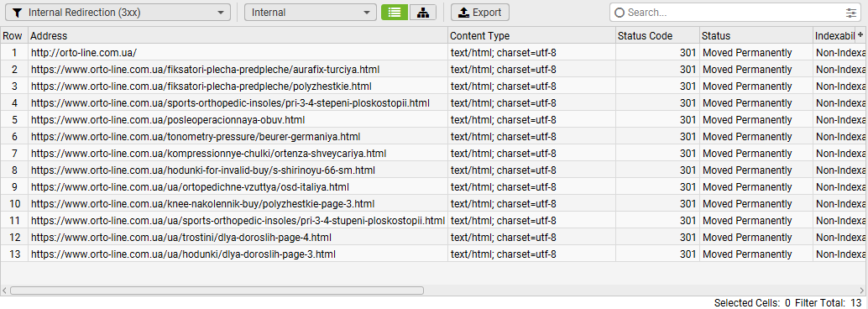The height and width of the screenshot is (309, 868).
Task: Sort by Indexability column header
Action: pyautogui.click(x=834, y=35)
